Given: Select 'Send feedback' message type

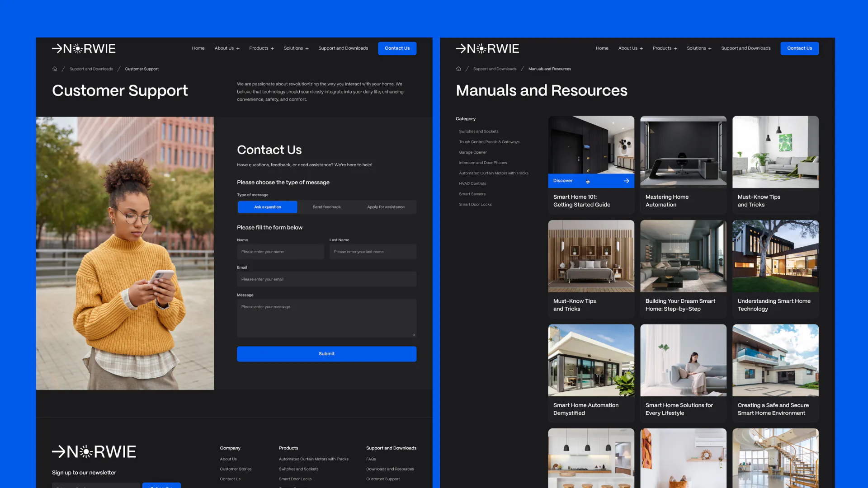Looking at the screenshot, I should [326, 207].
